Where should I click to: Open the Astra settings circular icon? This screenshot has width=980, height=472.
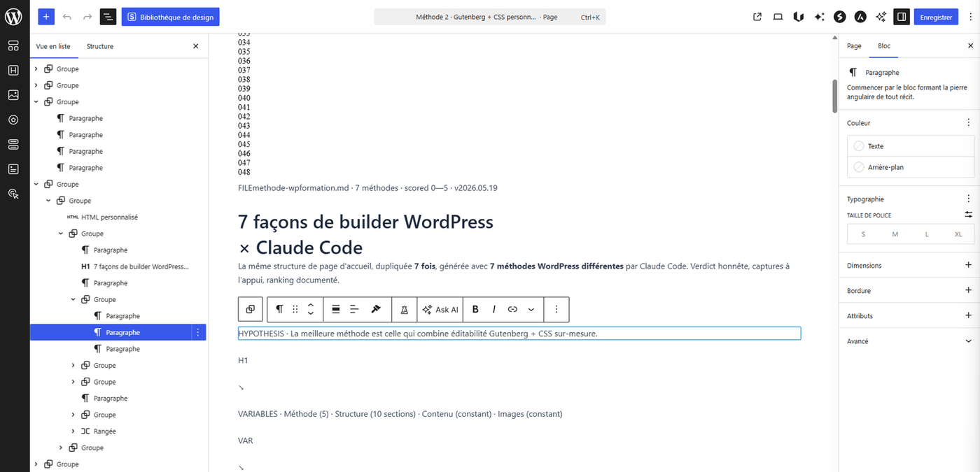pyautogui.click(x=860, y=17)
